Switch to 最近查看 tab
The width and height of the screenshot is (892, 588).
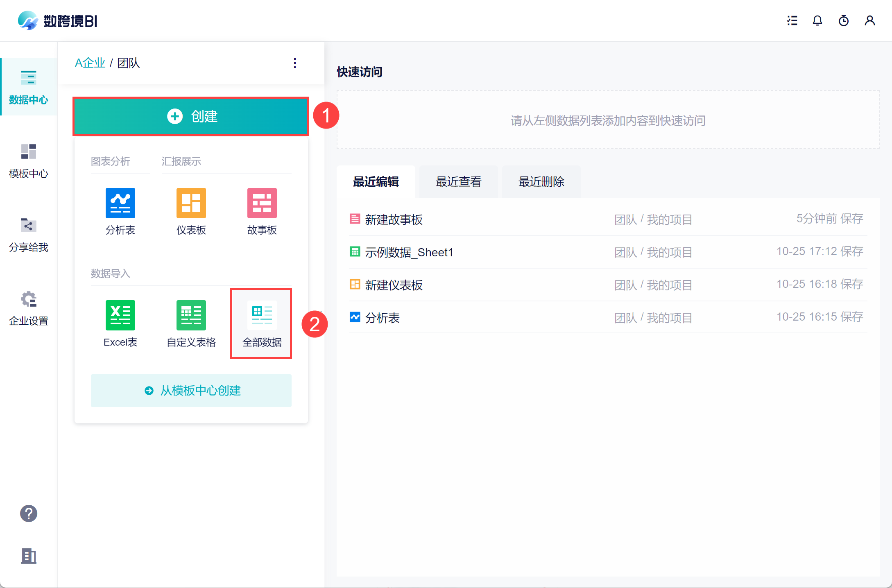[x=458, y=182]
